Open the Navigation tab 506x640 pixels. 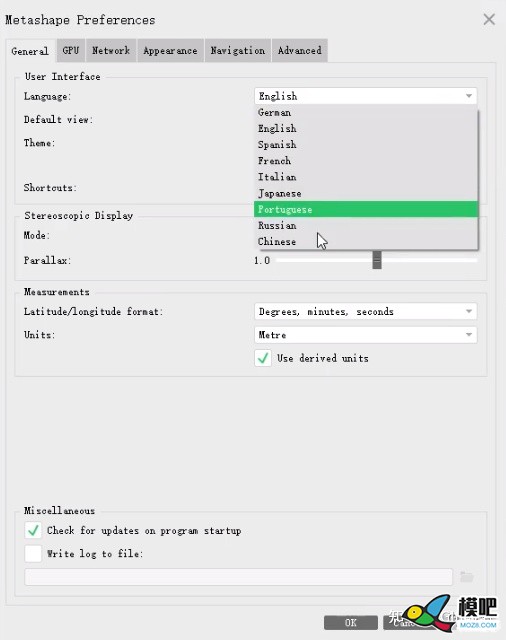tap(237, 51)
